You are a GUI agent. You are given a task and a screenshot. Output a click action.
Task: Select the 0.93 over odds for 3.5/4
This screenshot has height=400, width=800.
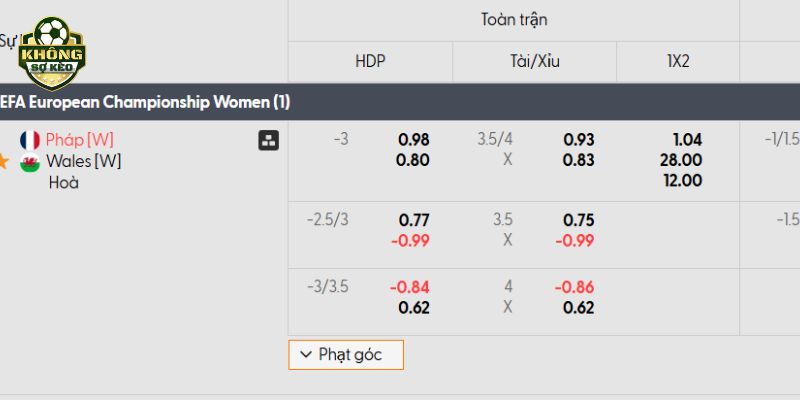579,140
